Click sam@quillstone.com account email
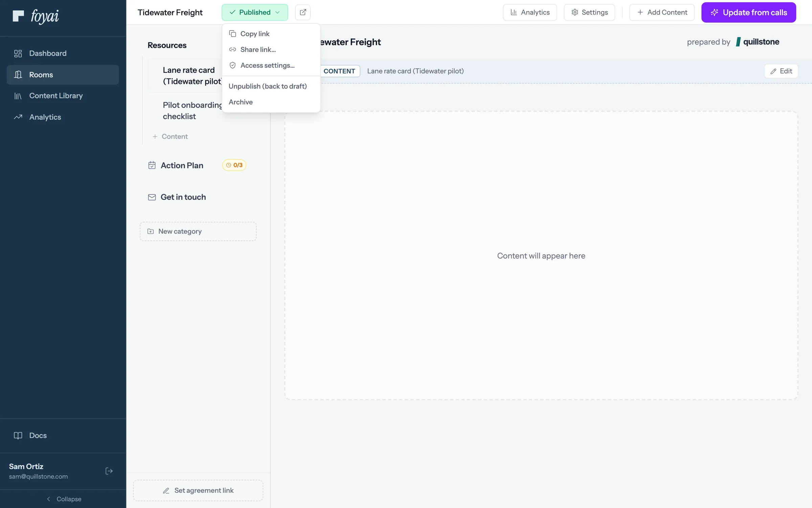Viewport: 812px width, 508px height. [38, 477]
